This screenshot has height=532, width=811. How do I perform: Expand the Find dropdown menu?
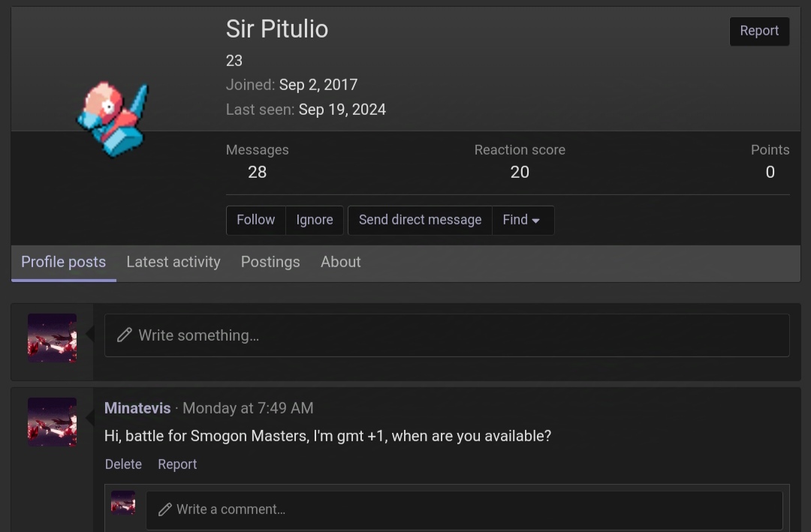pyautogui.click(x=523, y=221)
